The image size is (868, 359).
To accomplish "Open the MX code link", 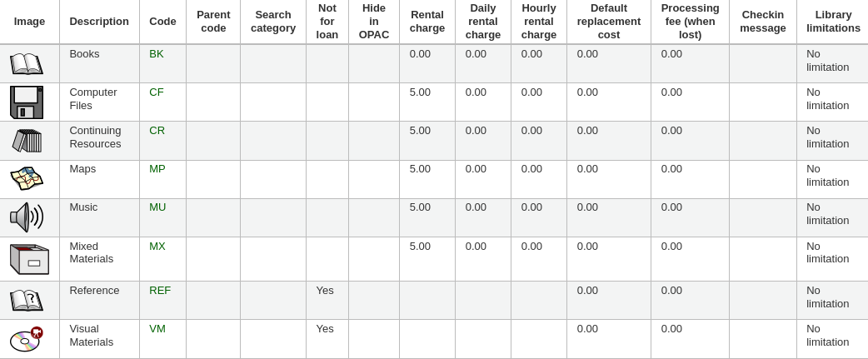I will 157,247.
